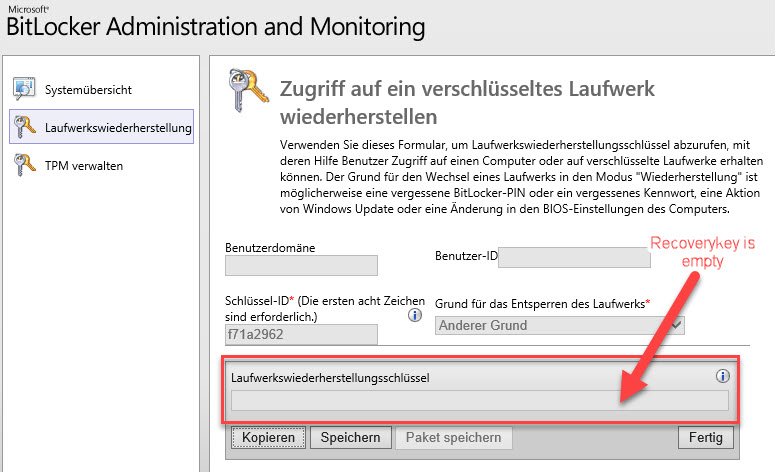Click the BitLocker Administration and Monitoring title
776x472 pixels.
point(216,27)
